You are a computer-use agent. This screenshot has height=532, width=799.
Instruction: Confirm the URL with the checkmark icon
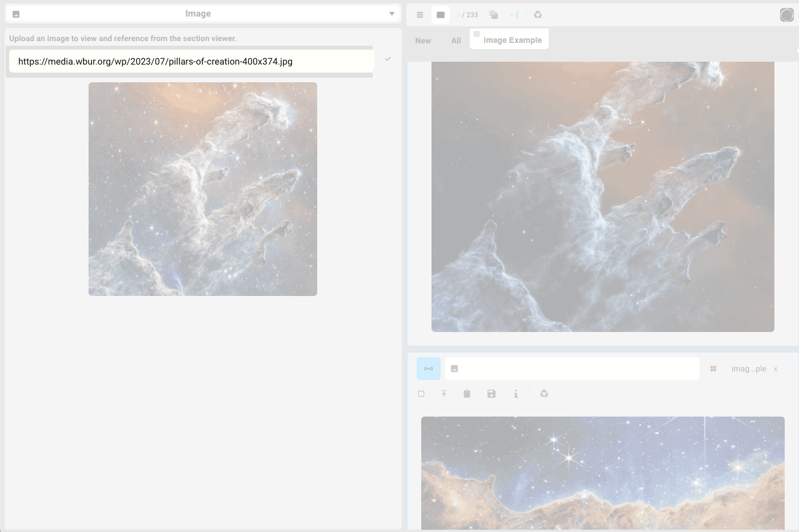click(388, 59)
